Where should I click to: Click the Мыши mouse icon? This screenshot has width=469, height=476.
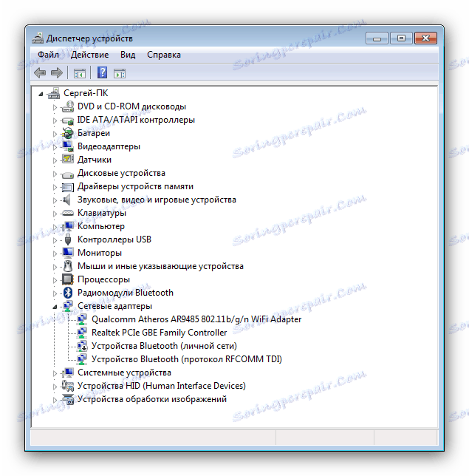pos(68,266)
